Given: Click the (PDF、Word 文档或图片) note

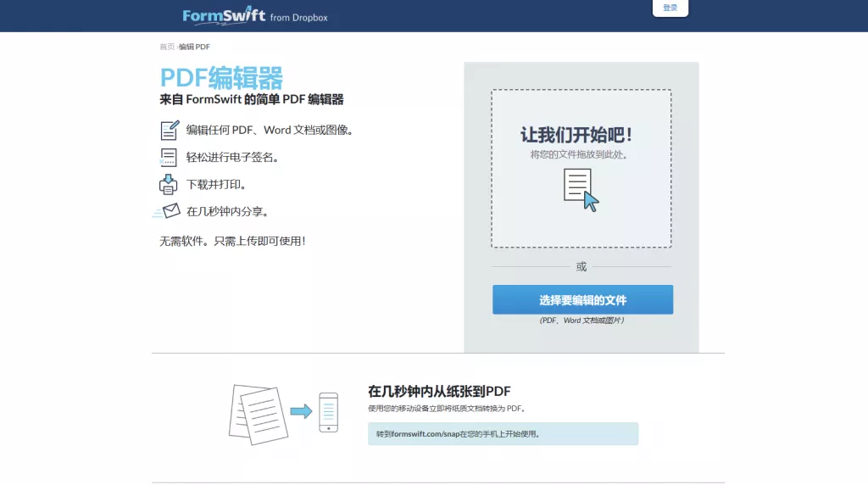Looking at the screenshot, I should click(581, 321).
